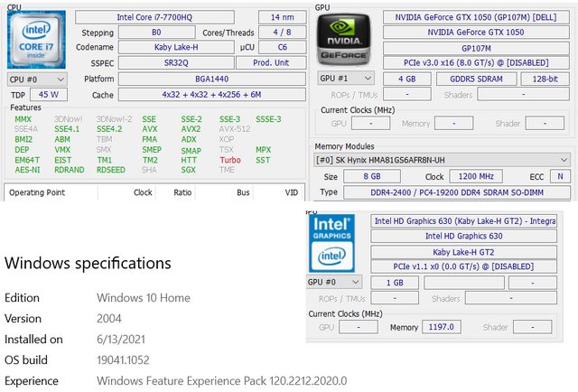Open the CPU #0 selector dropdown
This screenshot has height=392, width=578.
(x=37, y=79)
